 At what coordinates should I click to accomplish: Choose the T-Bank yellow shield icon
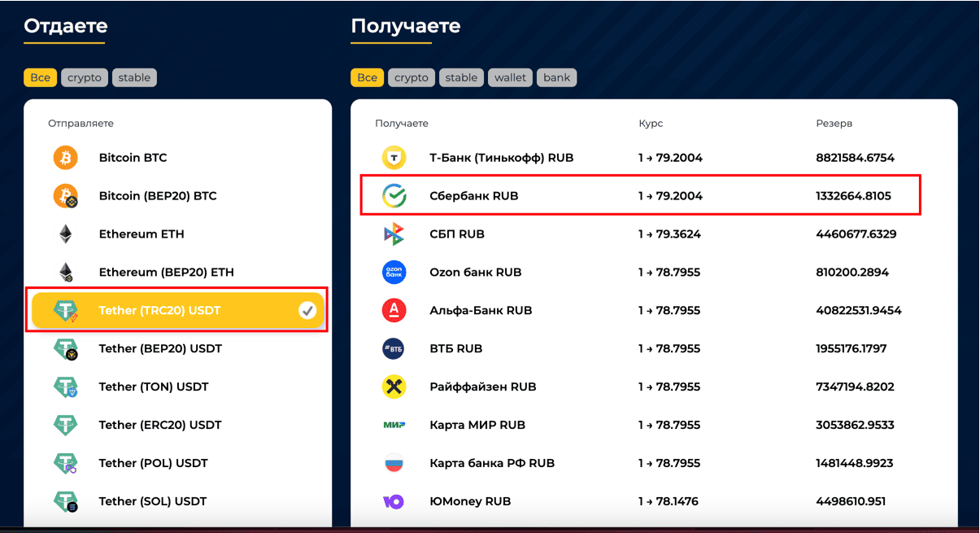tap(394, 158)
